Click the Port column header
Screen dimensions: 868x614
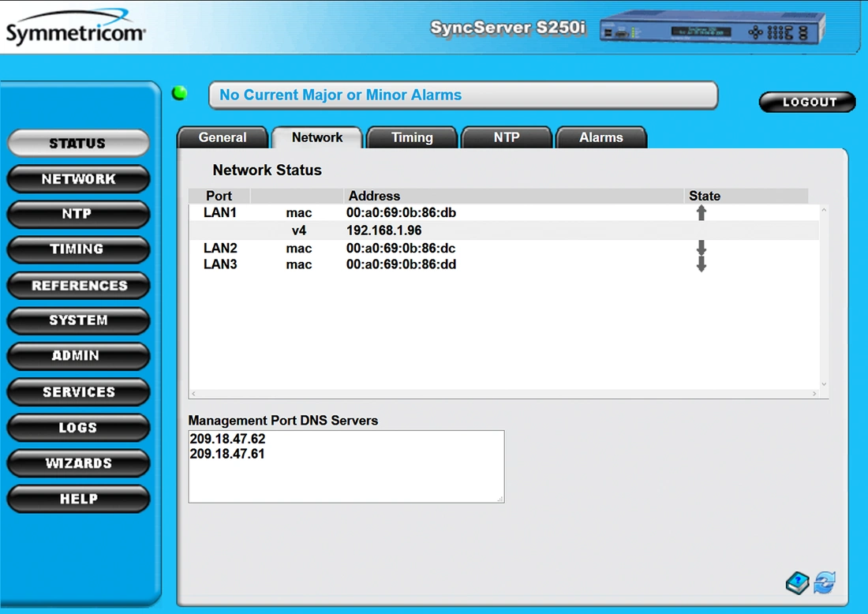[x=219, y=196]
